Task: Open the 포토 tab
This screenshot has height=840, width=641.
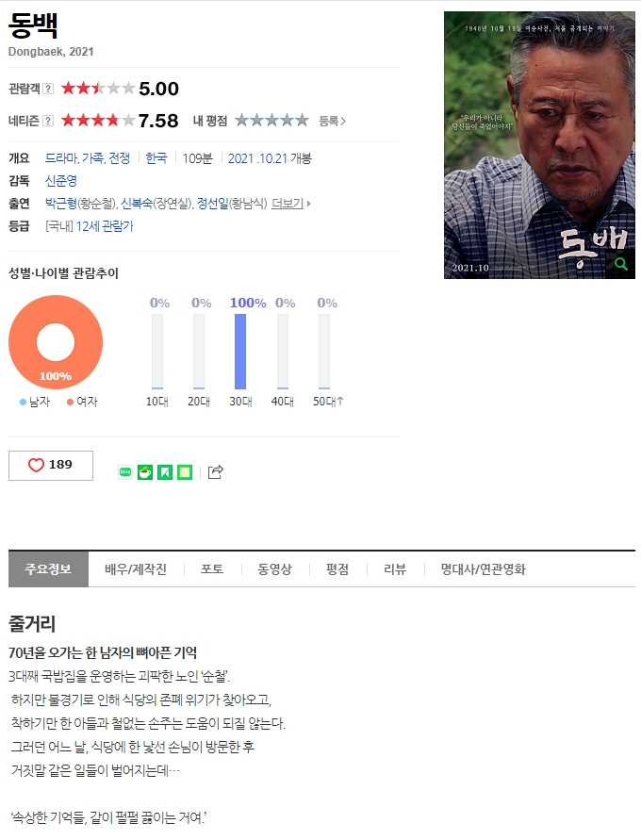Action: click(x=212, y=568)
